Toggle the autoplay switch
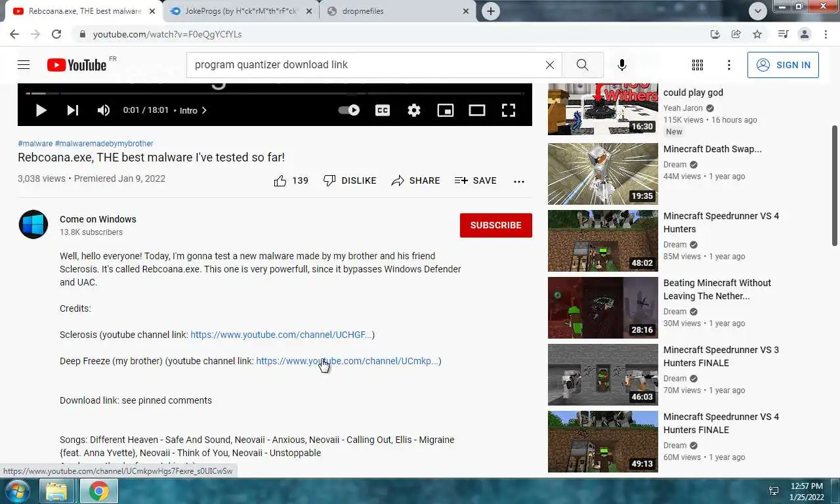 pyautogui.click(x=349, y=110)
